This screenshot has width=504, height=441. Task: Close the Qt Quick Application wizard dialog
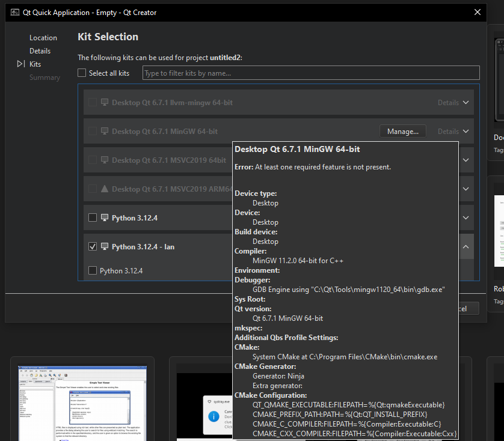click(478, 12)
